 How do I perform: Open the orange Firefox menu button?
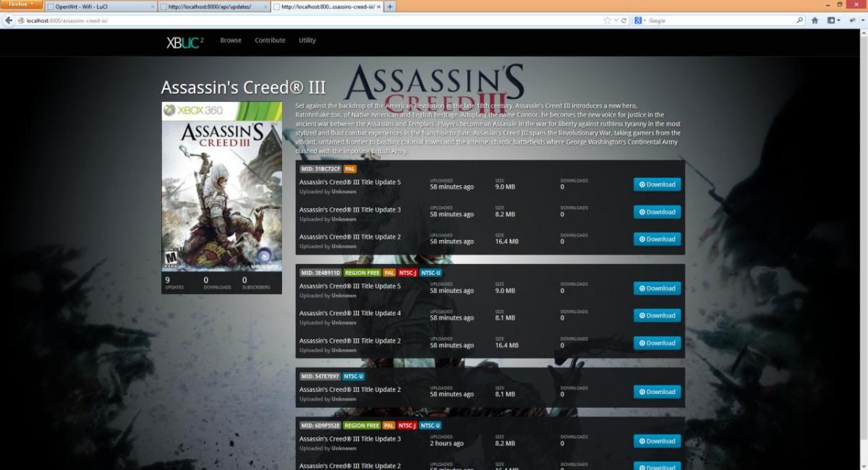coord(21,4)
